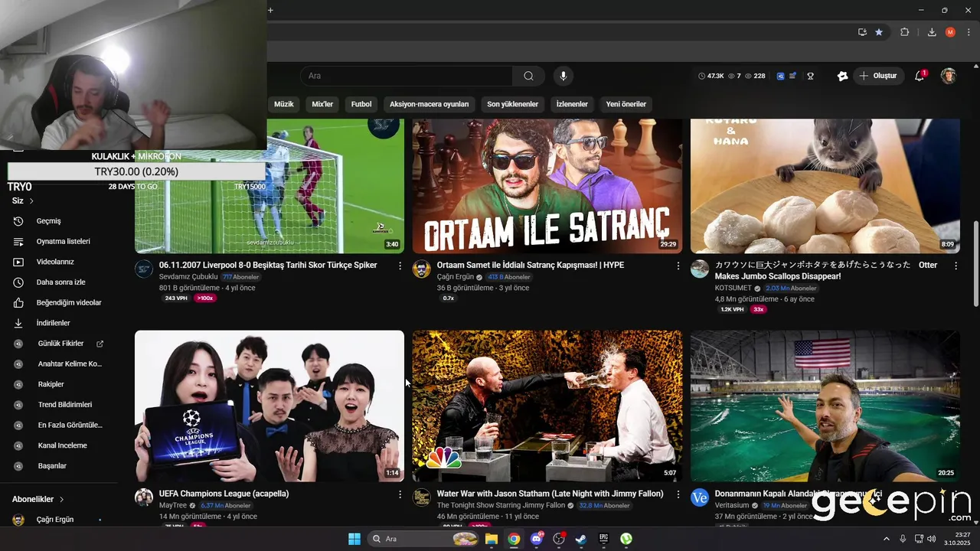
Task: Open vidIQ list icon beside logo
Action: [792, 76]
